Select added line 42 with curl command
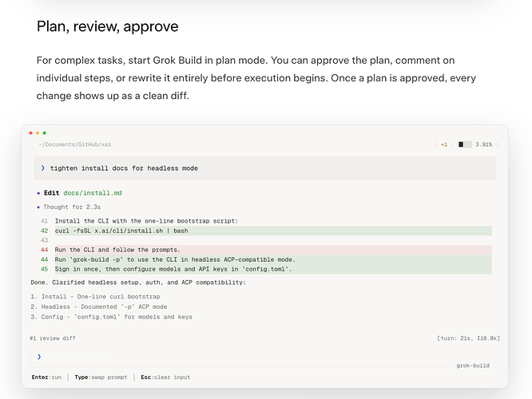The image size is (532, 399). tap(266, 231)
